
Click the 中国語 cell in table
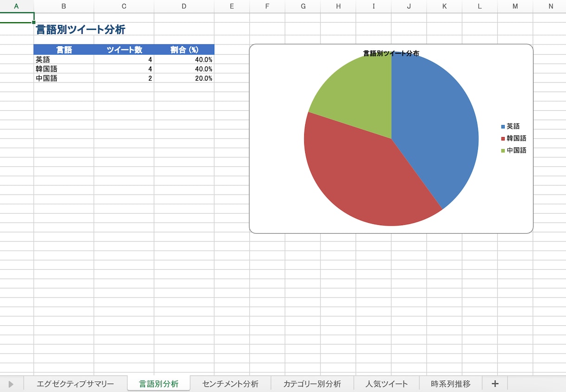tap(64, 78)
